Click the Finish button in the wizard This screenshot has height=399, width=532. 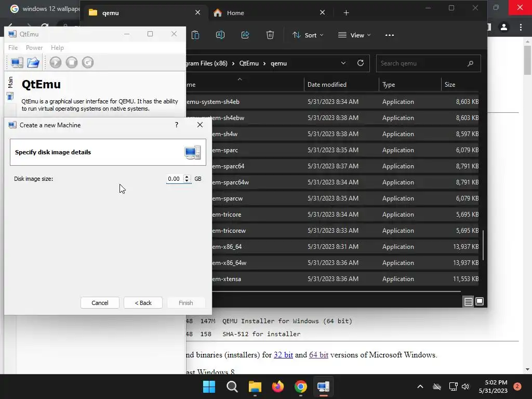(x=185, y=303)
